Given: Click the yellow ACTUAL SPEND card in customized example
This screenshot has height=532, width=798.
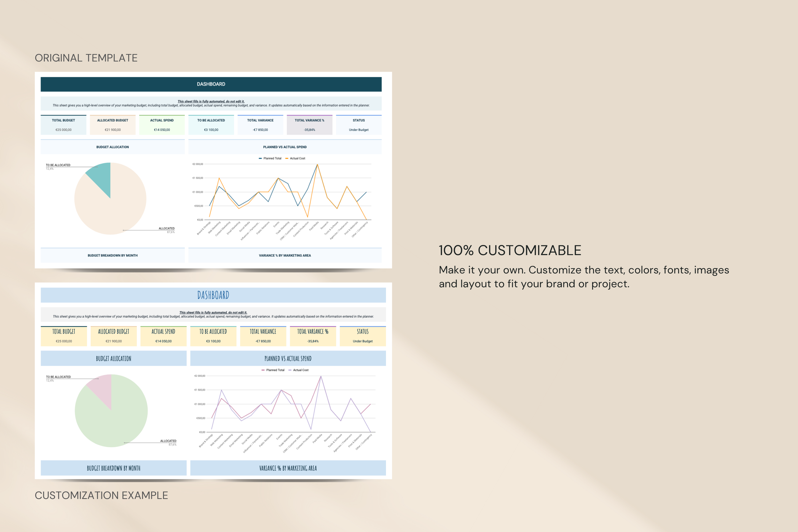Looking at the screenshot, I should point(163,336).
